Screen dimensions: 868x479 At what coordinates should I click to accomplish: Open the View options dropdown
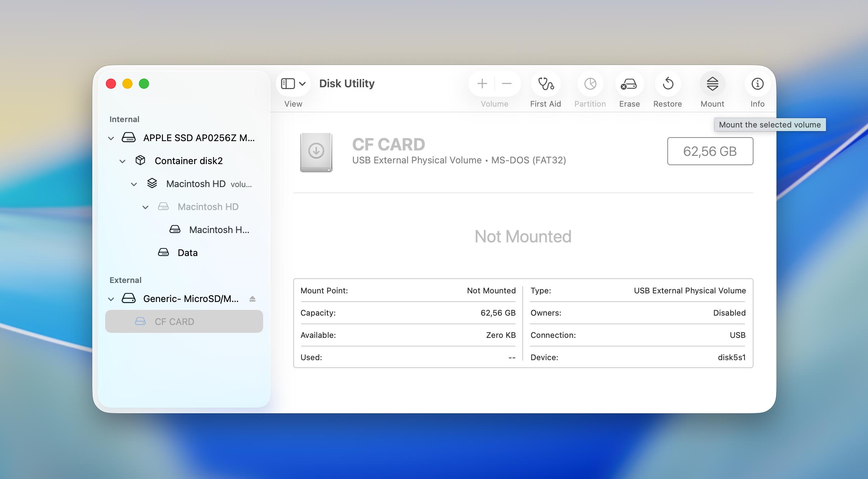tap(302, 83)
